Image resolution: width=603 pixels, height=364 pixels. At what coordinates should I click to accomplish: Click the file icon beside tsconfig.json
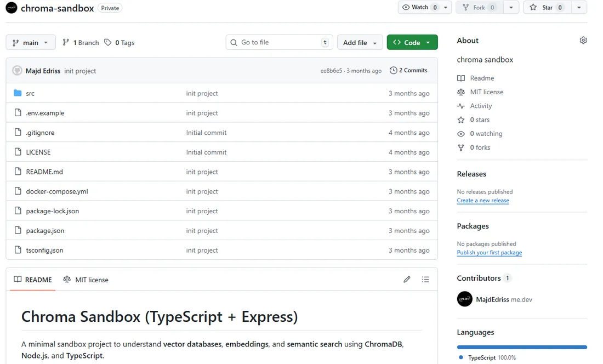(x=18, y=250)
